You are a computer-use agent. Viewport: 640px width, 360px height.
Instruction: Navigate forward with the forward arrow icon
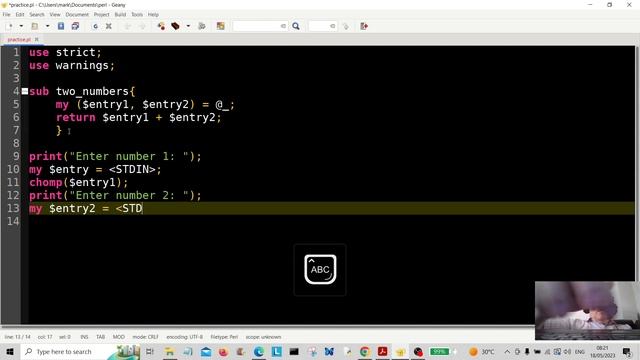(142, 26)
